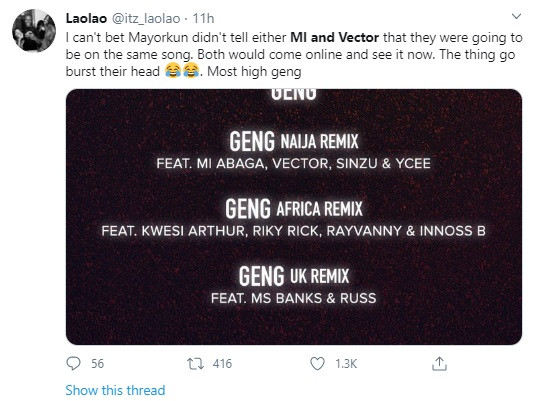Click the 56 replies count
The height and width of the screenshot is (401, 533).
(x=97, y=364)
